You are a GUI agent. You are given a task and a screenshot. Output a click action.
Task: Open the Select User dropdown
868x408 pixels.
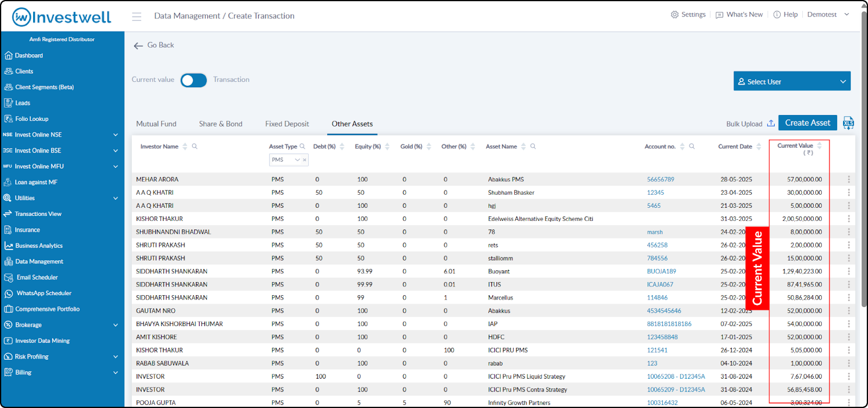tap(792, 81)
